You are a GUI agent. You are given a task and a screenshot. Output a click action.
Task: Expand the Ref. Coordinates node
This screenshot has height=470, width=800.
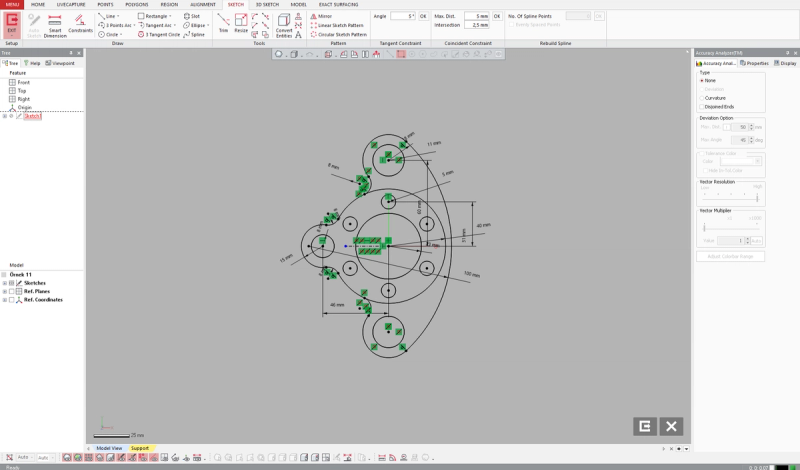click(x=5, y=300)
